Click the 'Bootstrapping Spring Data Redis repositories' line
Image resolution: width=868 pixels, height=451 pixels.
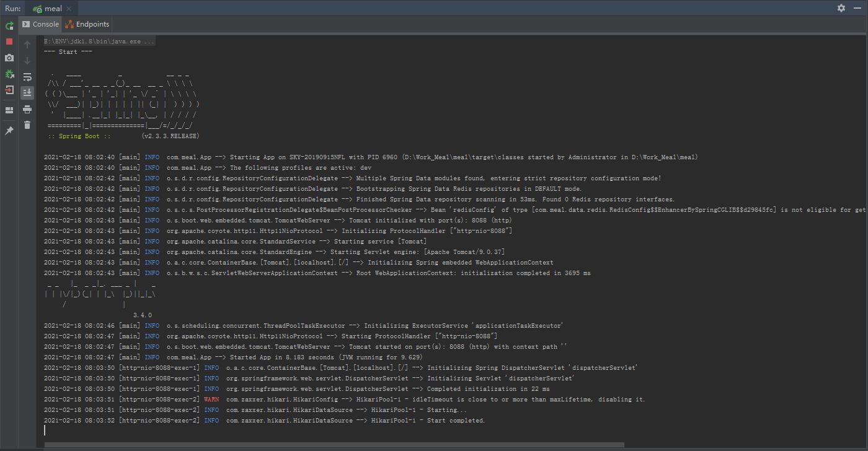(x=312, y=189)
